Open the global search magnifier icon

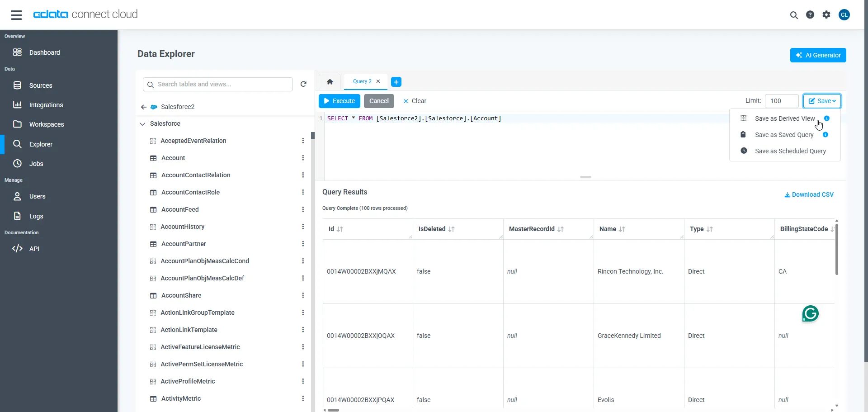point(794,14)
